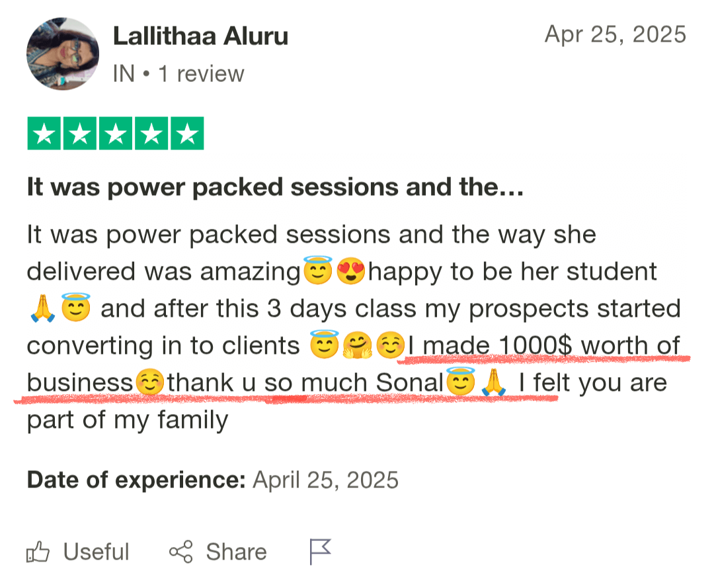The image size is (714, 588).
Task: Open Lallithaa Aluru's profile picture
Action: coord(63,54)
